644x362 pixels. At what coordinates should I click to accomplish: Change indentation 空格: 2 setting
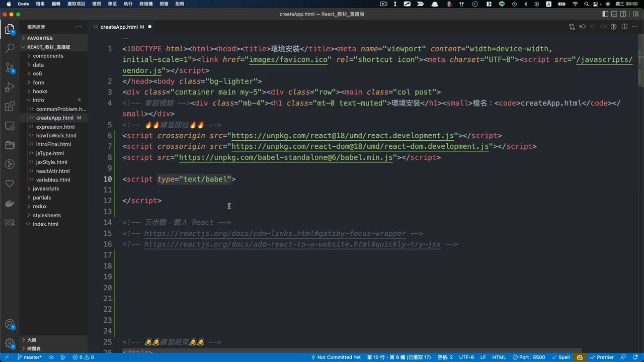point(445,357)
